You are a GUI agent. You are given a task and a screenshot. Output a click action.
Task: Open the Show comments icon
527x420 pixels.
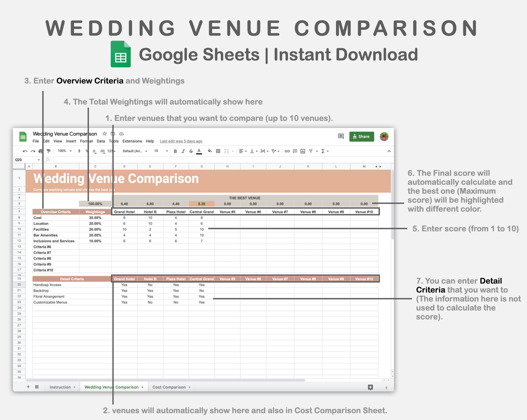[x=341, y=136]
